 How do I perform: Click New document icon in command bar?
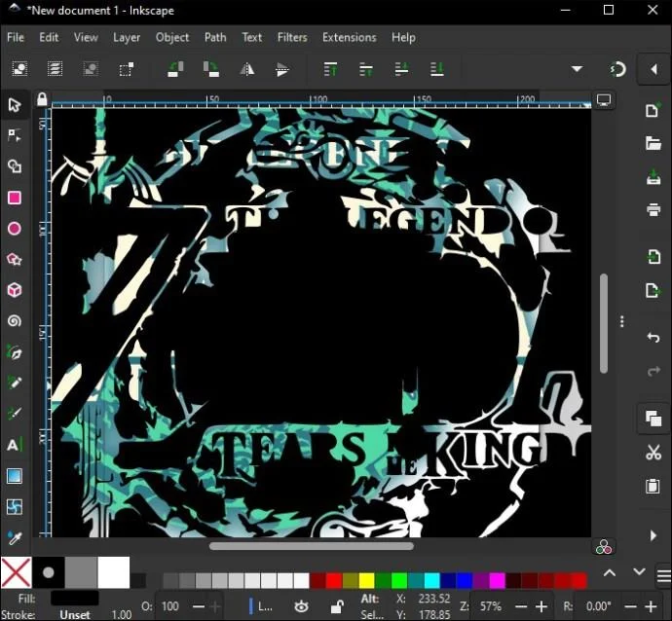click(653, 110)
